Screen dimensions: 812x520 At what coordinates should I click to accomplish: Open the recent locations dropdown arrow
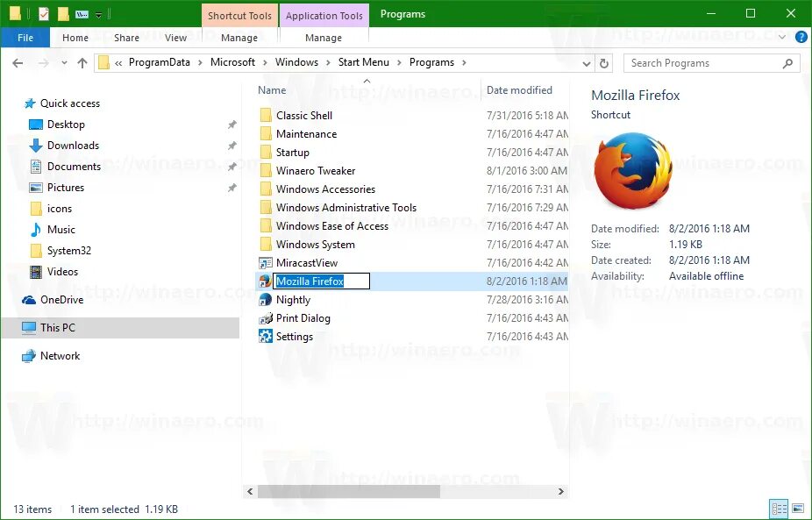coord(64,63)
